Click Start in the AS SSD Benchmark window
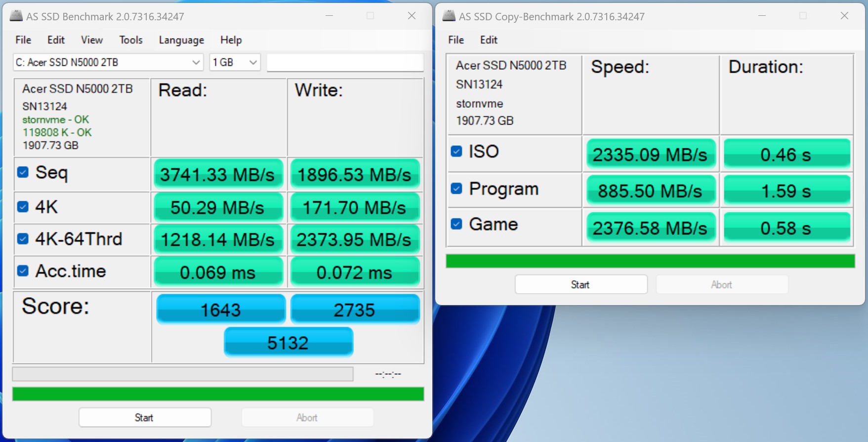This screenshot has width=868, height=442. pos(145,418)
